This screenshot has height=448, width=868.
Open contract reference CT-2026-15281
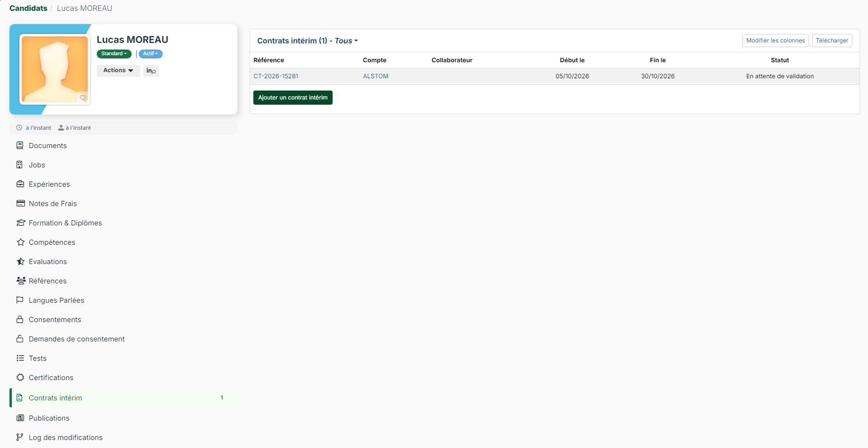(x=276, y=76)
